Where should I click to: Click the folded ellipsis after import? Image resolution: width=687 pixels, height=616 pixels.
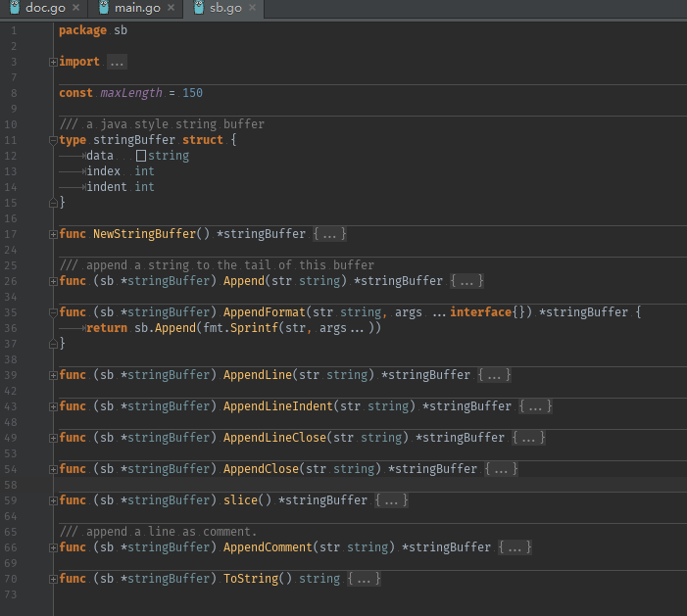117,62
